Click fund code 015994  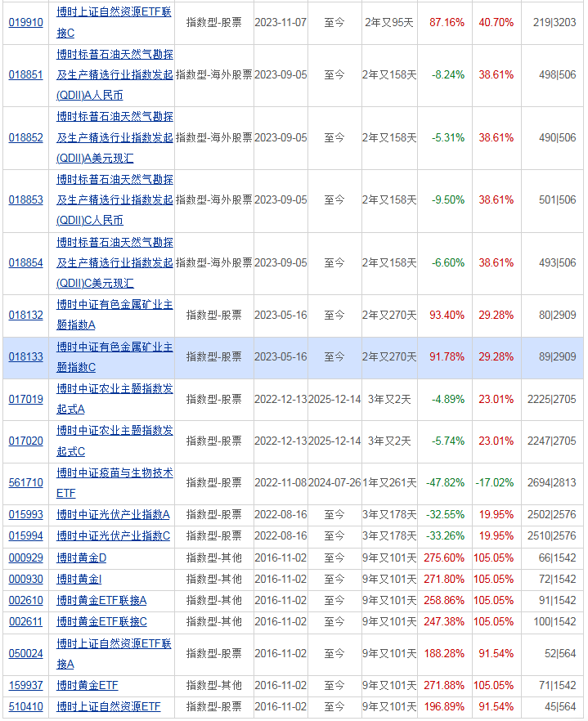pos(26,536)
